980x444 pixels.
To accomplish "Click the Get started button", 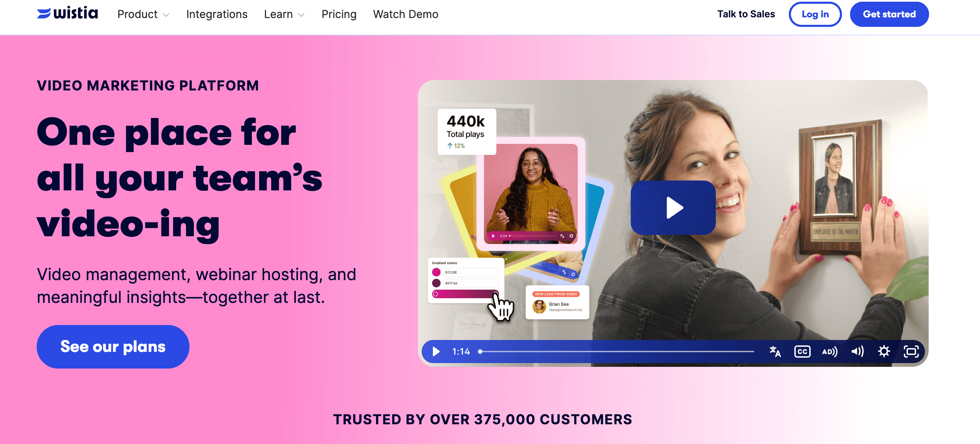I will click(889, 15).
